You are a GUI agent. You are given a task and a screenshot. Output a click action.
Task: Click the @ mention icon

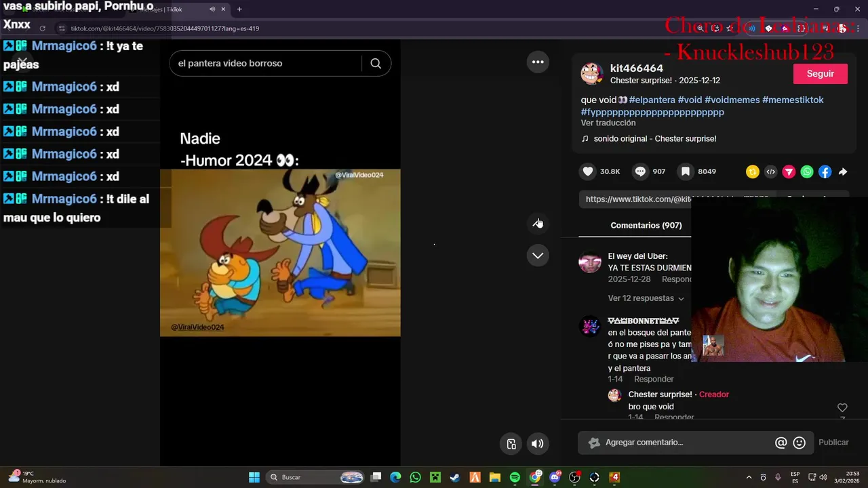(781, 443)
